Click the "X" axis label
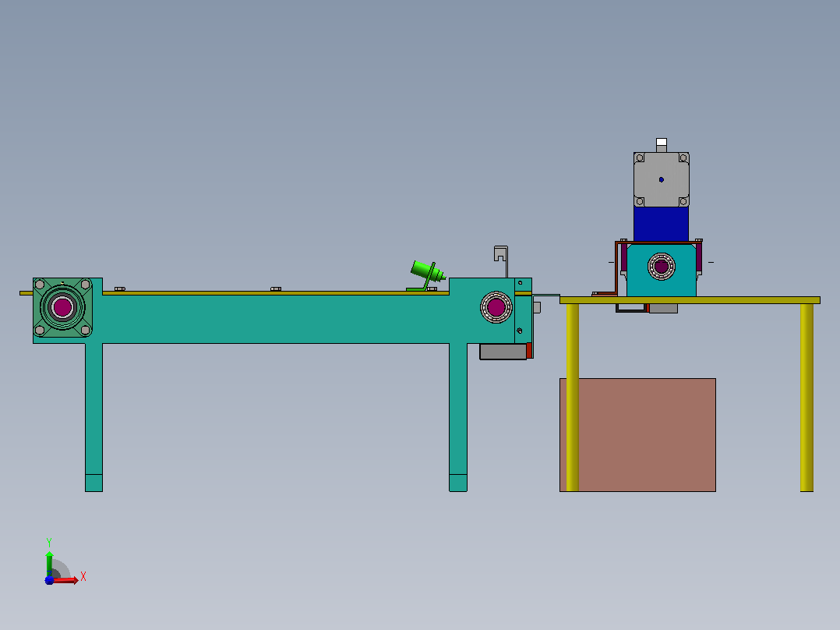This screenshot has height=630, width=840. [83, 577]
